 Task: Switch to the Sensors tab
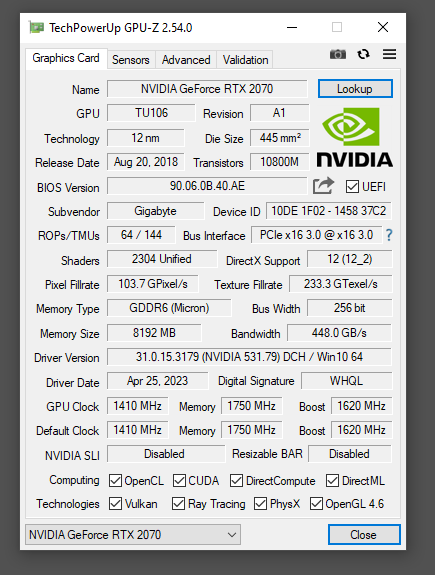coord(131,60)
